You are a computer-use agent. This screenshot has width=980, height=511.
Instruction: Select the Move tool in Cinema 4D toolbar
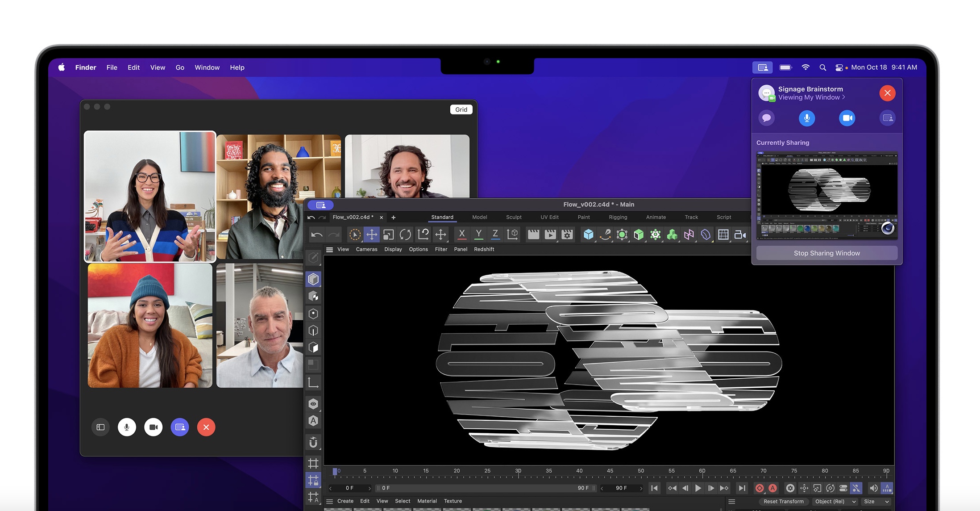(x=371, y=234)
